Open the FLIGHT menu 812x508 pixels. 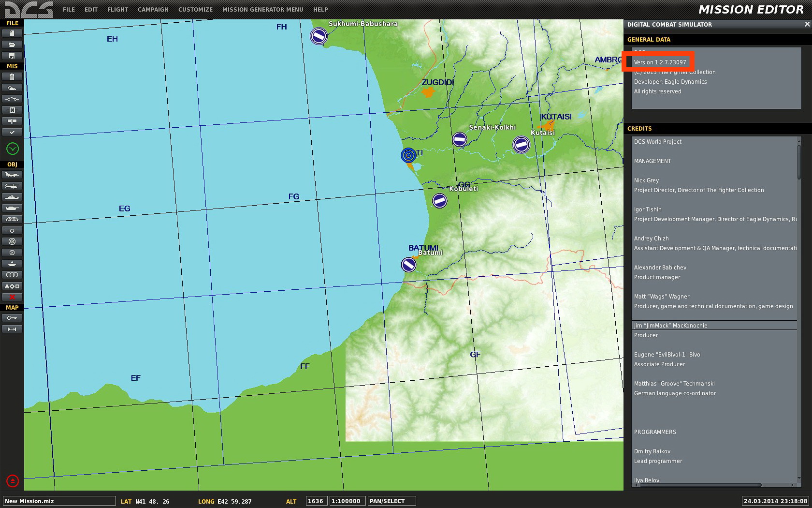117,10
